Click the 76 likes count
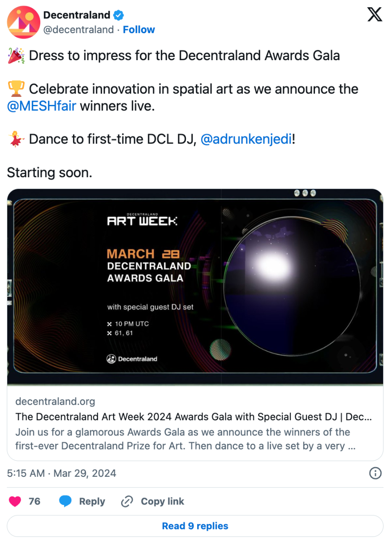This screenshot has width=392, height=545. click(x=34, y=501)
